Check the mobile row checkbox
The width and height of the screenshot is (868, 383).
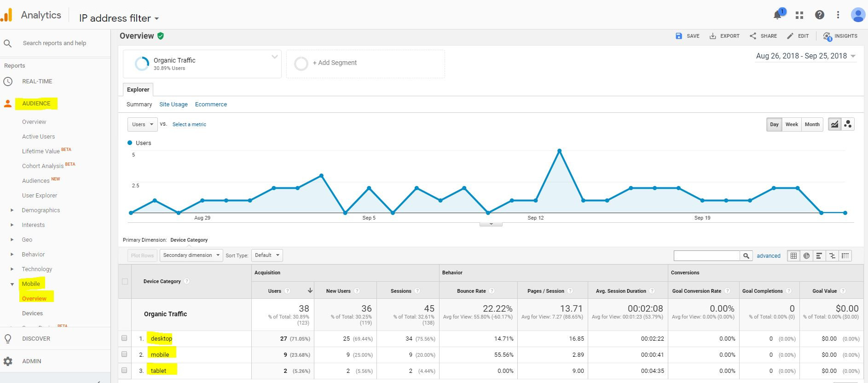coord(124,354)
